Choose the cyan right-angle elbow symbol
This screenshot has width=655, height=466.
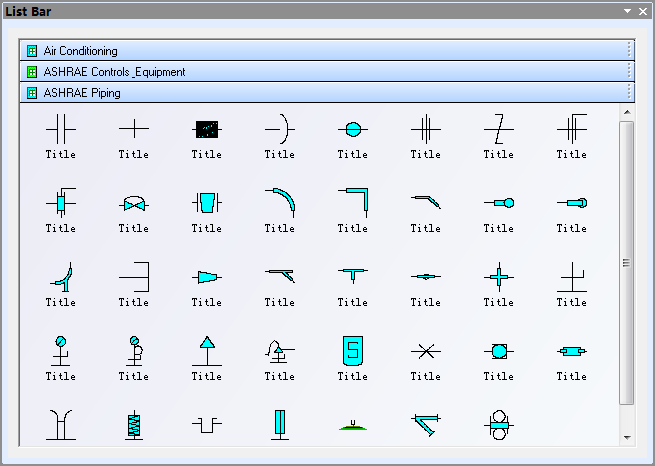click(x=352, y=201)
